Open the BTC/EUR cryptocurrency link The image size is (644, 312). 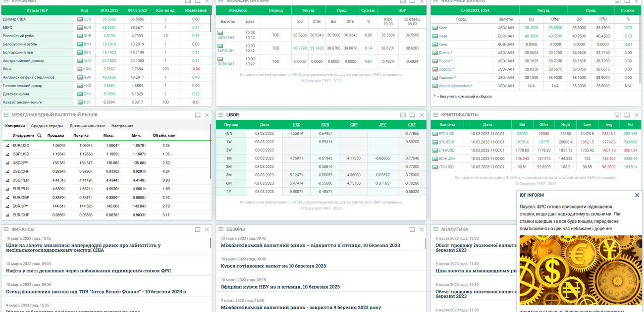447,142
